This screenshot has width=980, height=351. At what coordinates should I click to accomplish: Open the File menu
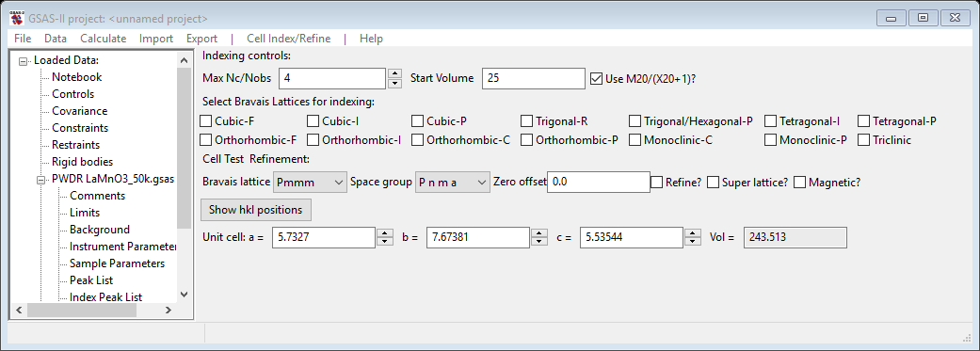pyautogui.click(x=23, y=38)
